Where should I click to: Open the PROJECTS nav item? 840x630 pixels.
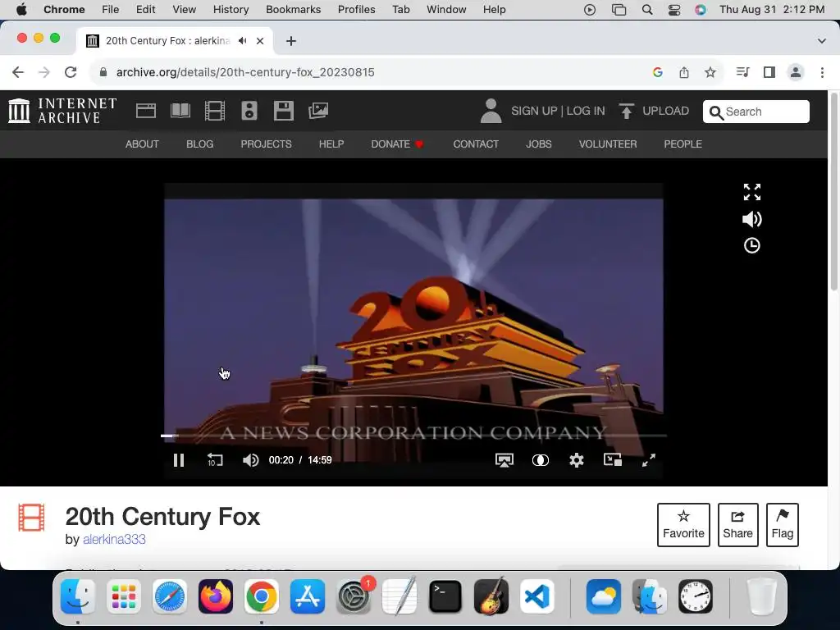[x=267, y=144]
